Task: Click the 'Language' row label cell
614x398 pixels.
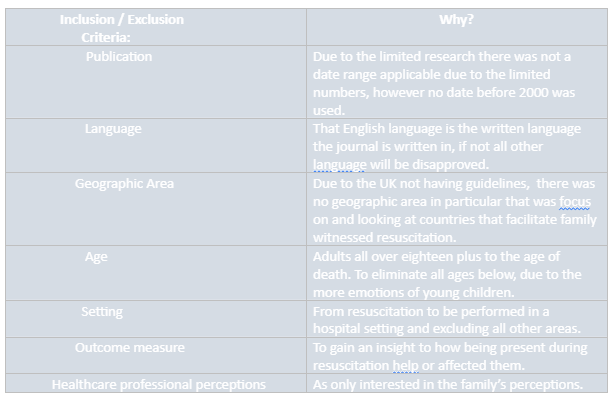Action: (156, 146)
